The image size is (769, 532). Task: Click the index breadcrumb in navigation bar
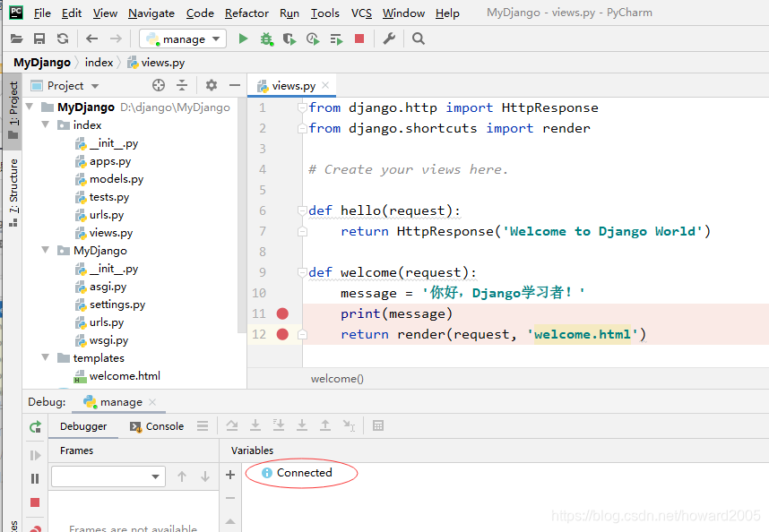(x=99, y=62)
